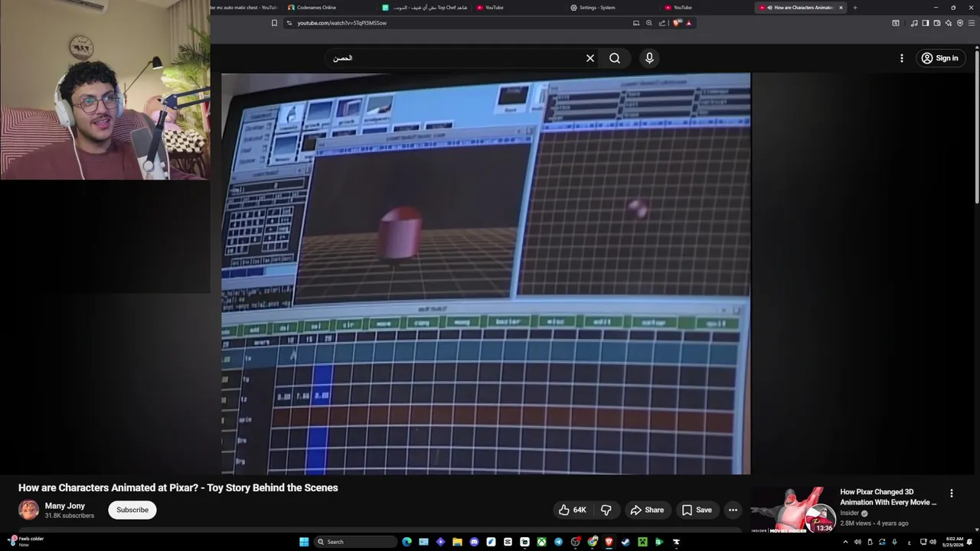Show hidden system tray icons chevron
Viewport: 980px width, 551px height.
click(x=845, y=542)
